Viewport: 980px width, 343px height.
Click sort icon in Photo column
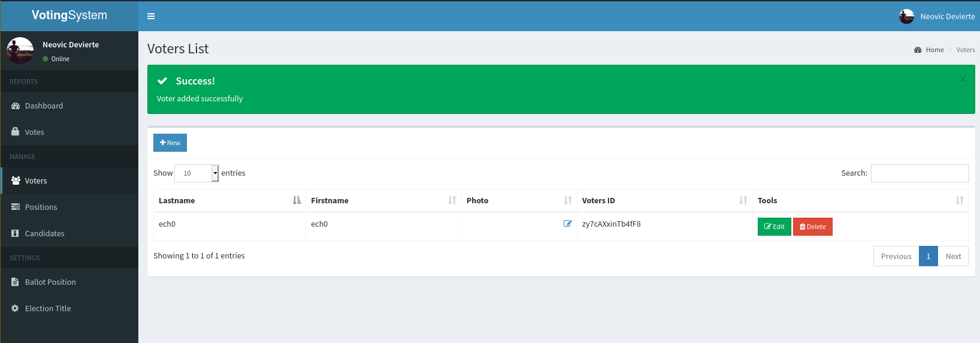pos(567,200)
